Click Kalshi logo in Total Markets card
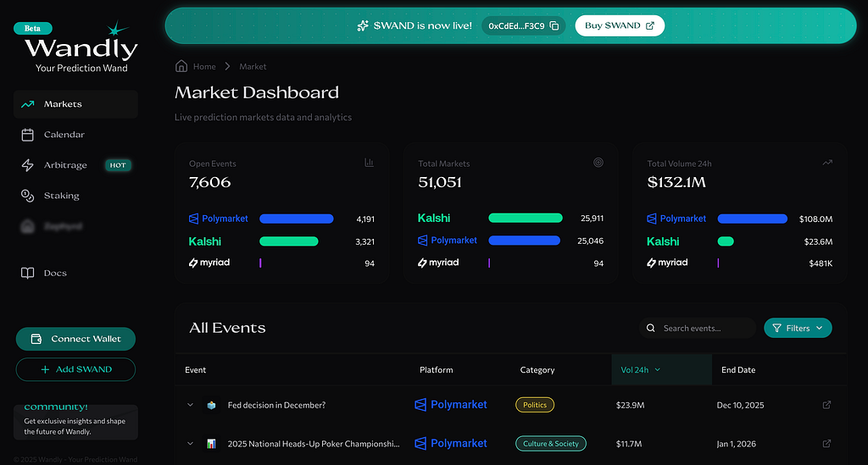The width and height of the screenshot is (868, 465). (434, 218)
